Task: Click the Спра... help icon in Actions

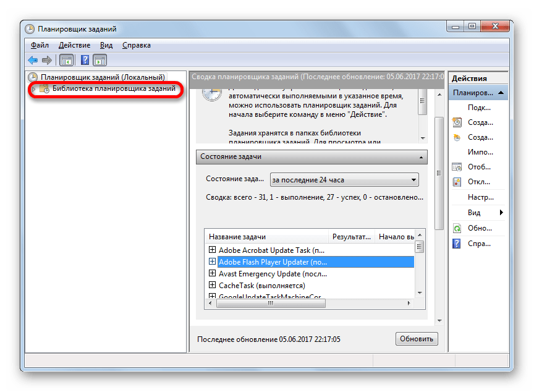Action: (457, 244)
